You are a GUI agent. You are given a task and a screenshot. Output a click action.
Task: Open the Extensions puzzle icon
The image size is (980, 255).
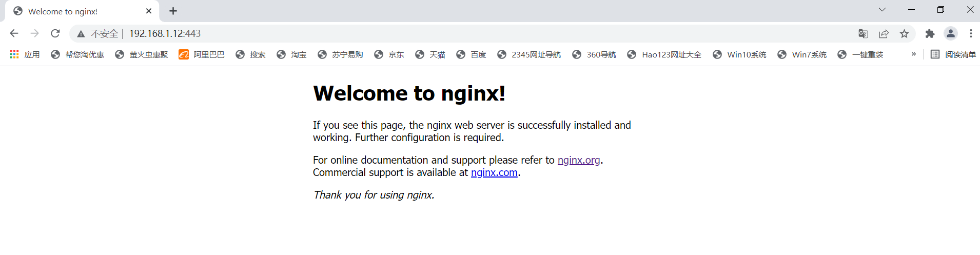(930, 33)
